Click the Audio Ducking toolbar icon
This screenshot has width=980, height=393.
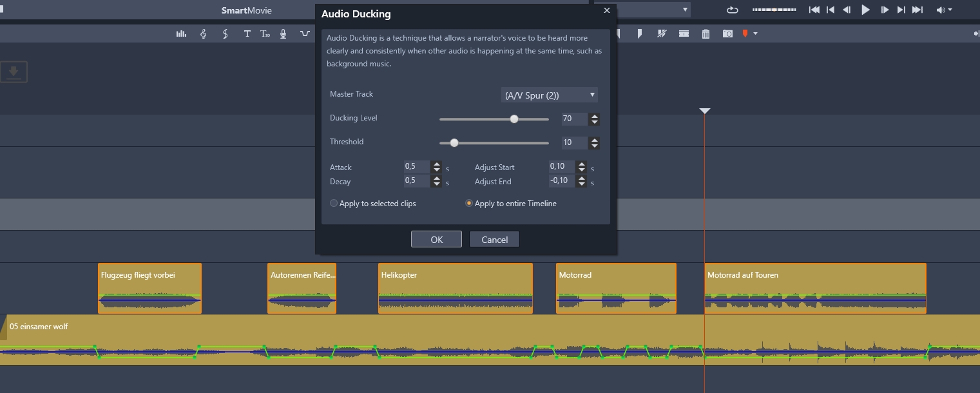pyautogui.click(x=305, y=34)
